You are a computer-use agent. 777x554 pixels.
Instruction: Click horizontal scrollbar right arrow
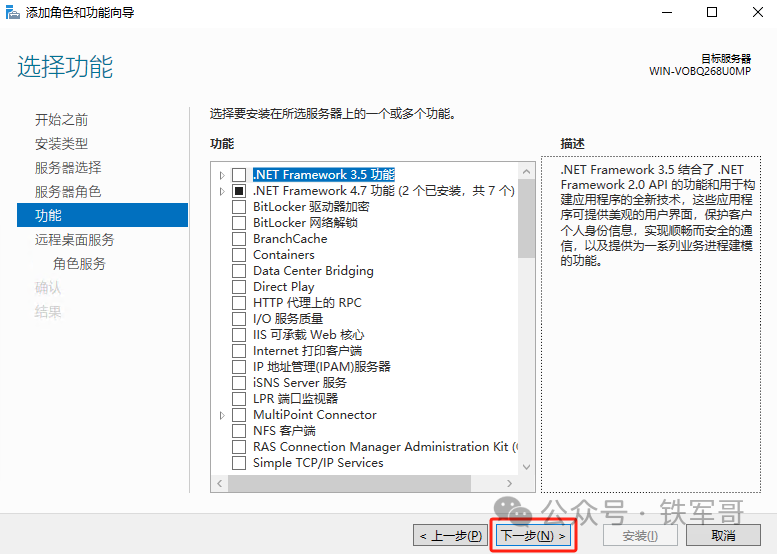coord(509,484)
